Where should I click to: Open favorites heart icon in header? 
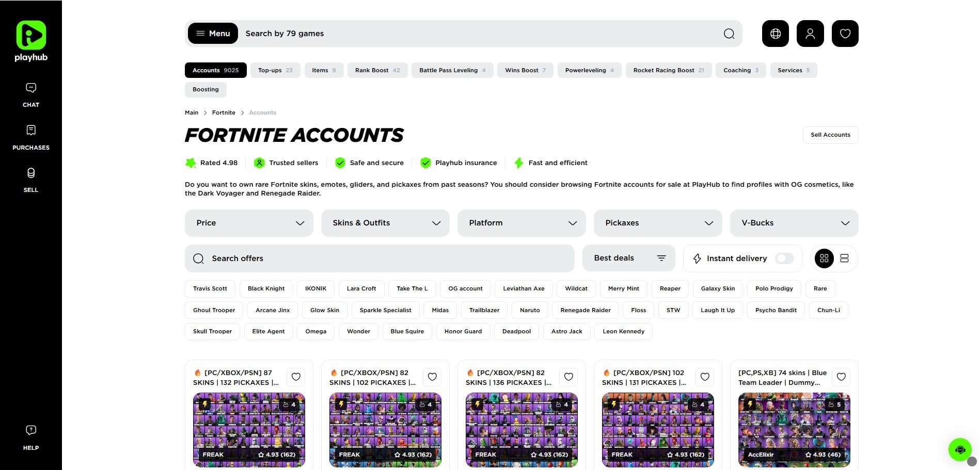coord(845,34)
